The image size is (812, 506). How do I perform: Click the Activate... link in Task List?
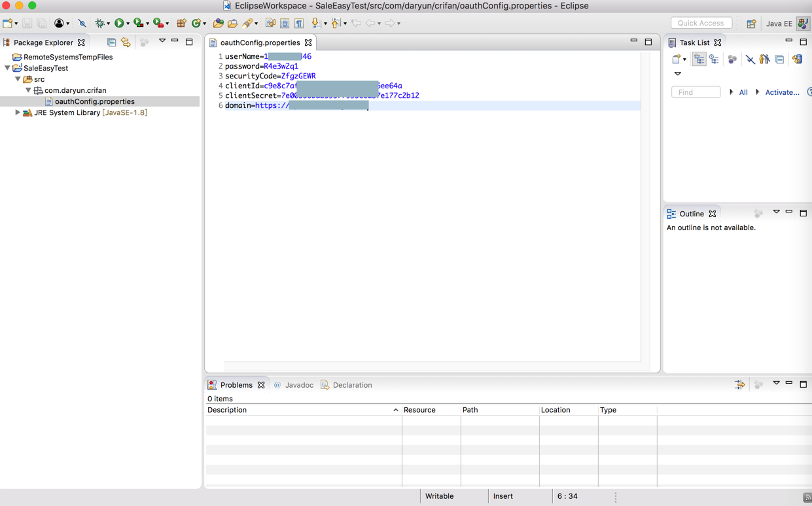point(782,92)
